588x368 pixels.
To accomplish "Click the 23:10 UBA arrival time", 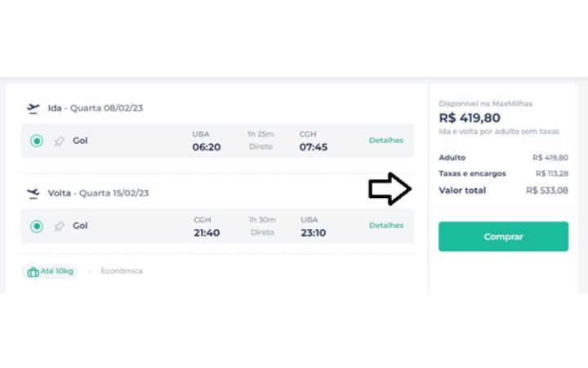I will tap(313, 233).
